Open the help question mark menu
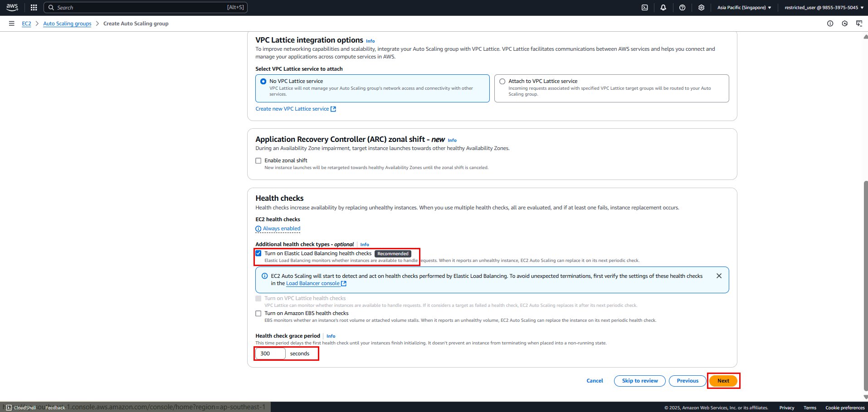Viewport: 868px width, 412px height. [682, 8]
